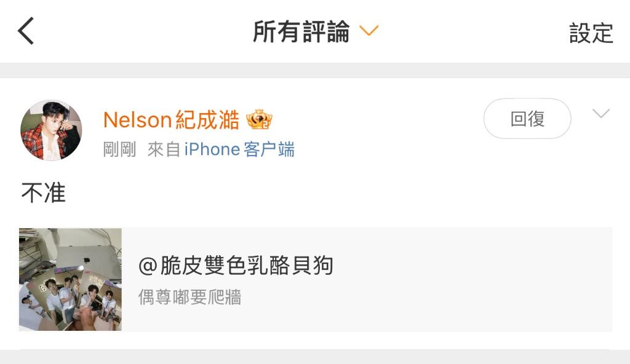Select the 不准 comment text
This screenshot has width=630, height=364.
tap(44, 193)
